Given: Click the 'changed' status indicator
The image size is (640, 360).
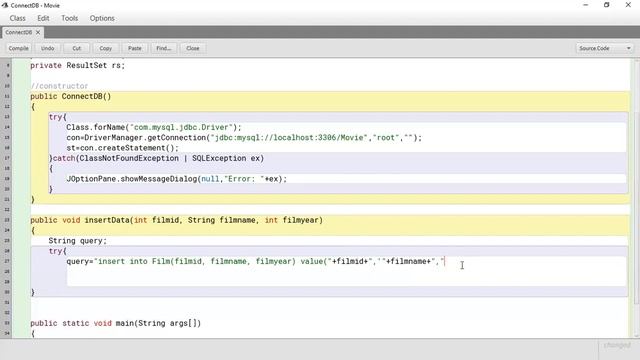Looking at the screenshot, I should (x=617, y=345).
